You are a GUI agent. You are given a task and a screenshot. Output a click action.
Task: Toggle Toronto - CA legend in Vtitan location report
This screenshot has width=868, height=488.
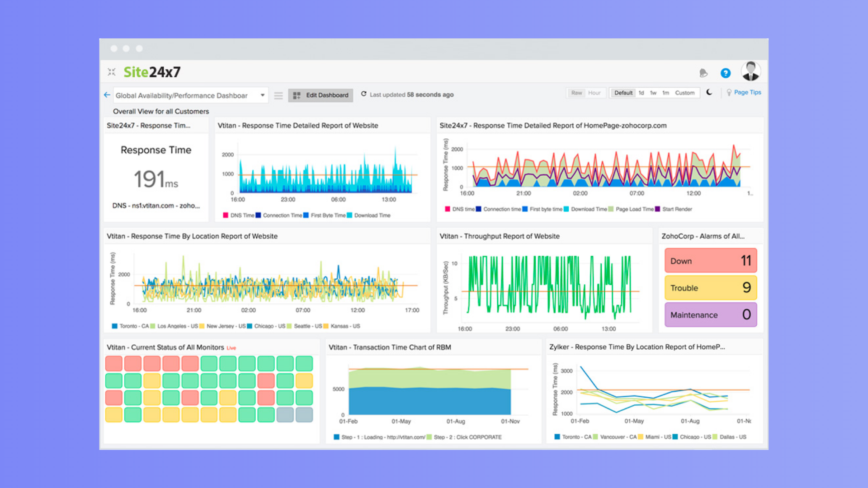(x=130, y=326)
